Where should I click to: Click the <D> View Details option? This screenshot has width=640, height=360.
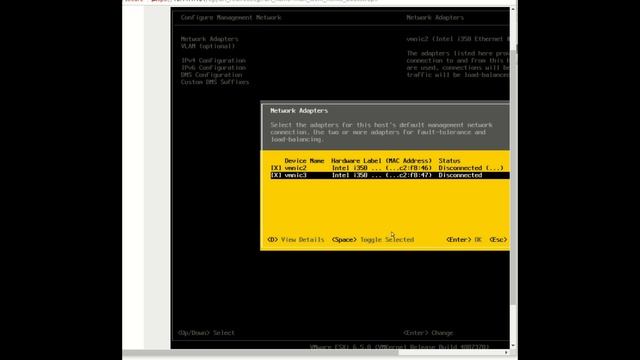click(x=296, y=240)
